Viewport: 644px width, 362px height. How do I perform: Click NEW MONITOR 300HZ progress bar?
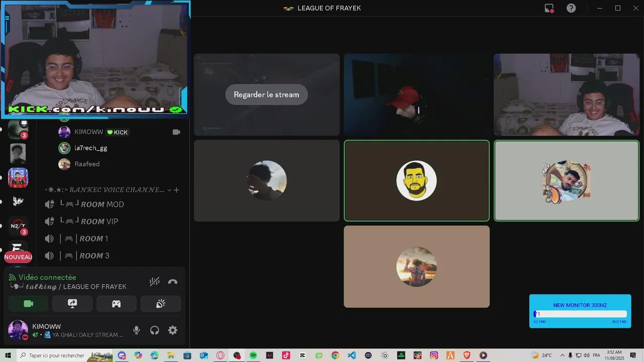(580, 314)
